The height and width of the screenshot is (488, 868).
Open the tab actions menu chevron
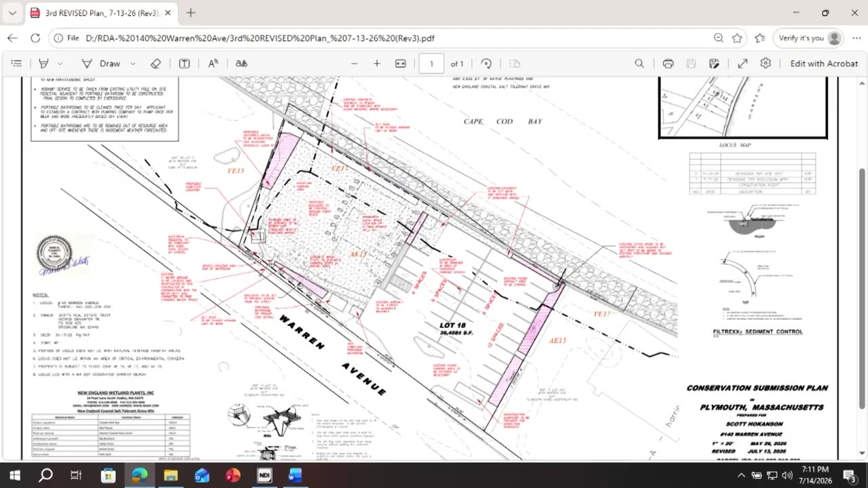pyautogui.click(x=12, y=13)
